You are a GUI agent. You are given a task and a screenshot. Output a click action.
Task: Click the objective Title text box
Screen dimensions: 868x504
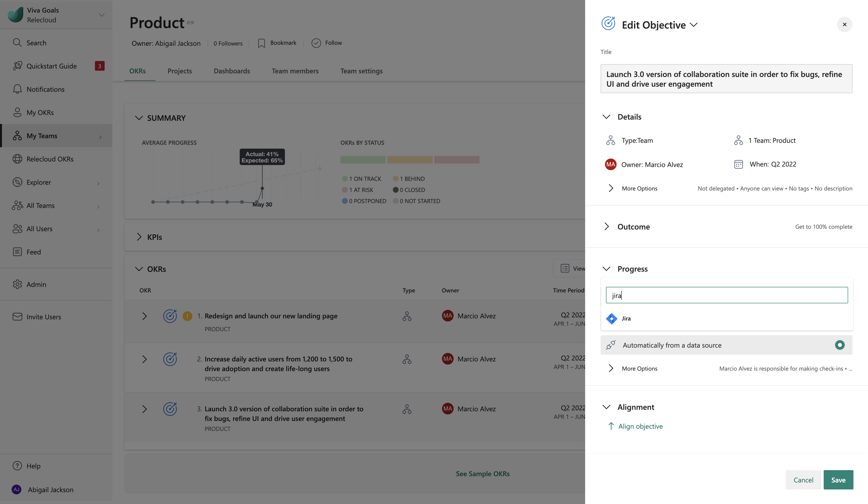point(726,79)
